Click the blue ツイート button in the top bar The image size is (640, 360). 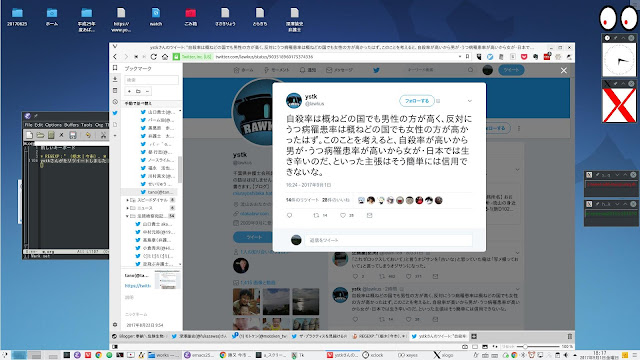click(511, 70)
